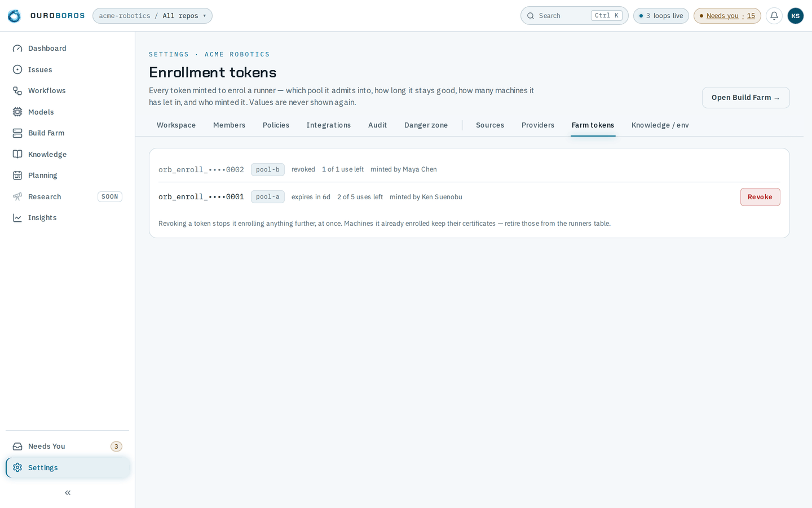Viewport: 812px width, 508px height.
Task: Focus the Search field
Action: (574, 16)
